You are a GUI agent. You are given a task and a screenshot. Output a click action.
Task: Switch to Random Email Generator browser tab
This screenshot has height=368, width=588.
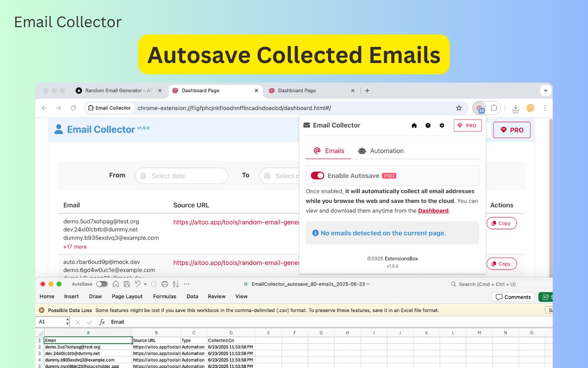(x=119, y=91)
